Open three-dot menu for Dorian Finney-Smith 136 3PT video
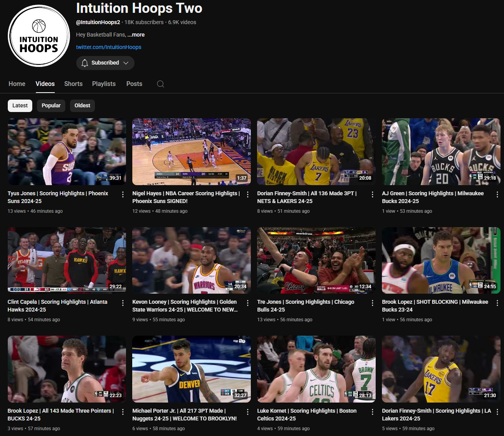The image size is (504, 436). pos(373,194)
